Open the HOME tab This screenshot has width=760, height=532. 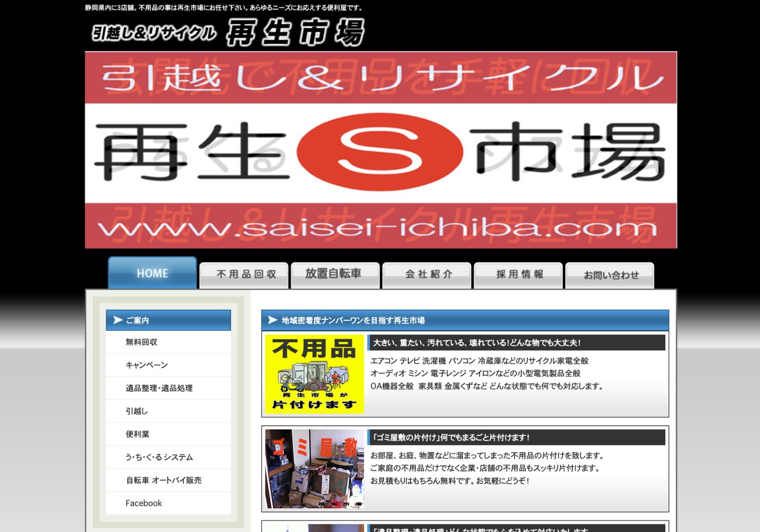152,273
